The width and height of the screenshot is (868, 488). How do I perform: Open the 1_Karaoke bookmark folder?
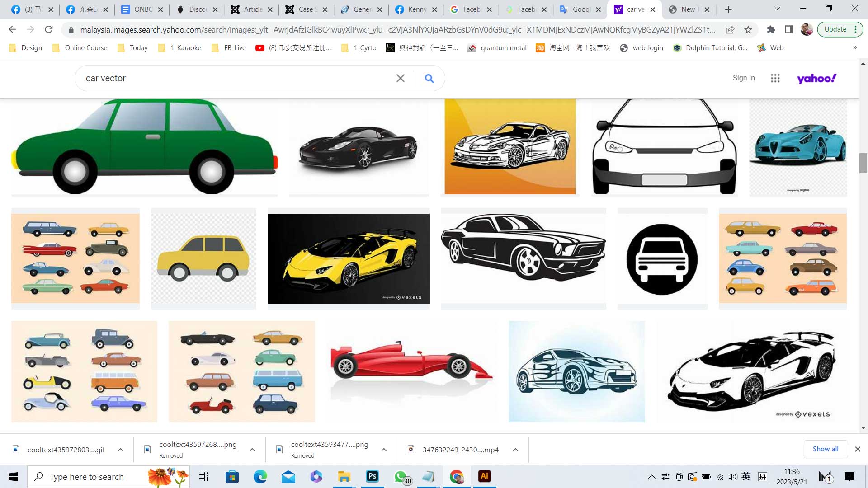click(180, 47)
